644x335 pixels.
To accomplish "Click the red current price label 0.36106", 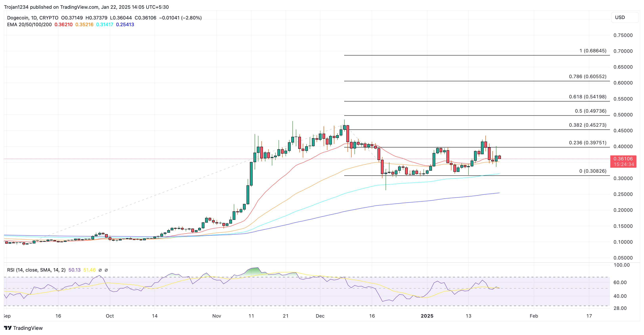I will tap(623, 159).
